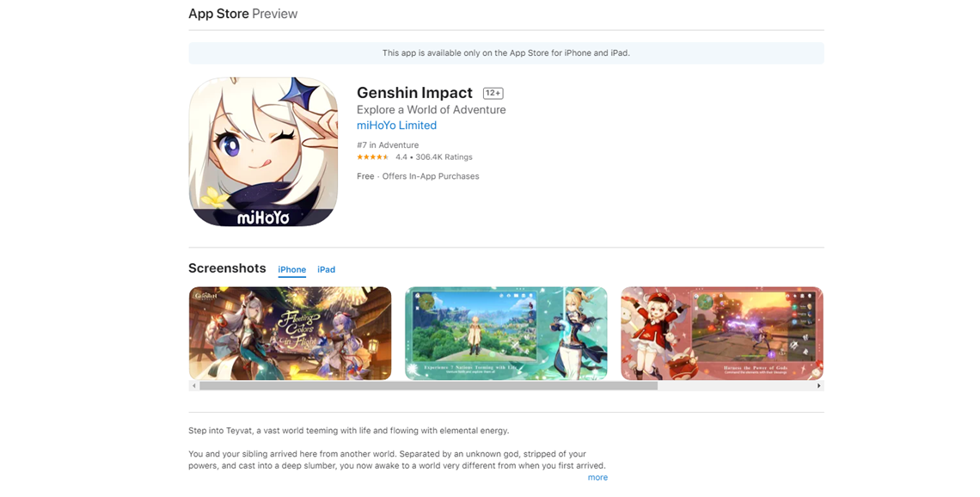Screen dimensions: 980x497
Task: Click the right scroll arrow of screenshots
Action: [818, 386]
